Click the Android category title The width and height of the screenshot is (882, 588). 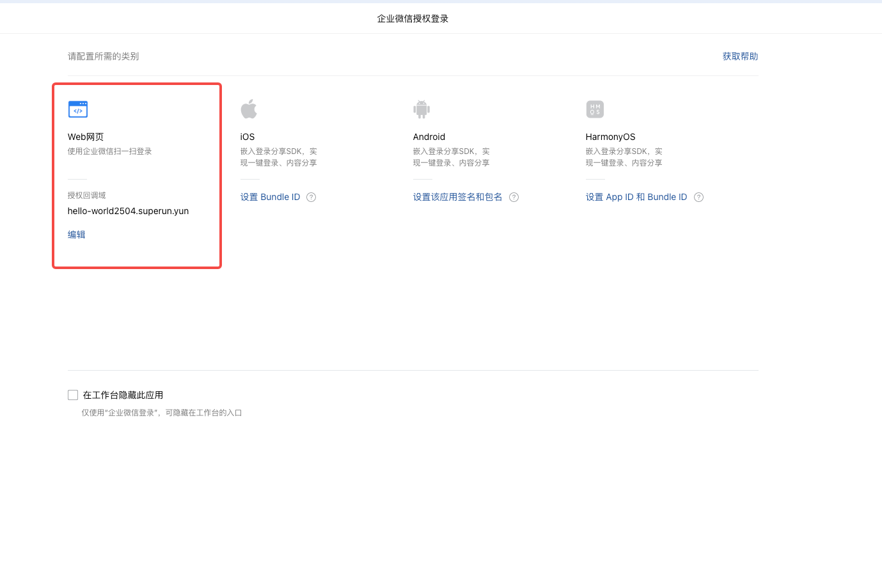429,137
